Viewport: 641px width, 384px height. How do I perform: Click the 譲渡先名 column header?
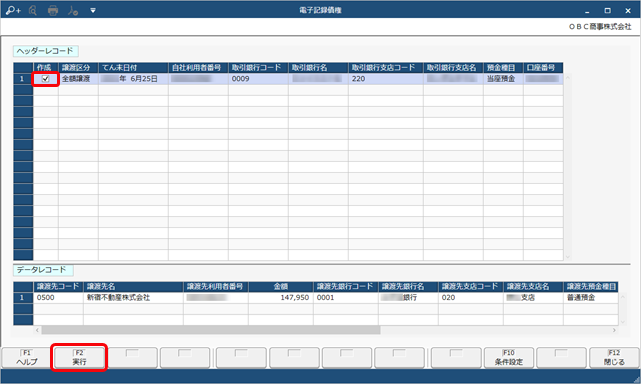tap(133, 287)
